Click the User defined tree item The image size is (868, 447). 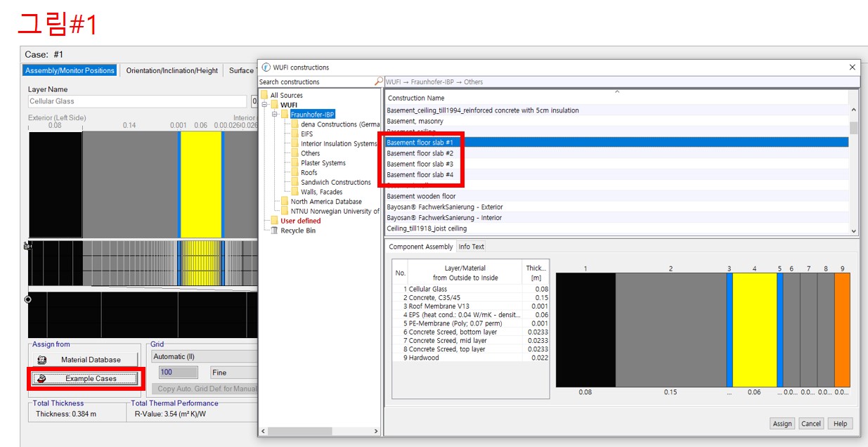pyautogui.click(x=300, y=221)
